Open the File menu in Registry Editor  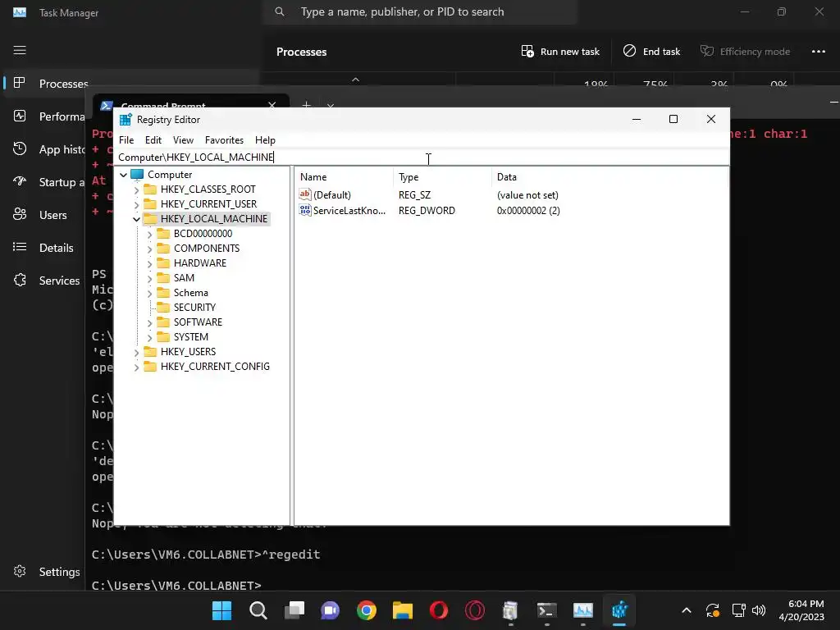point(126,139)
